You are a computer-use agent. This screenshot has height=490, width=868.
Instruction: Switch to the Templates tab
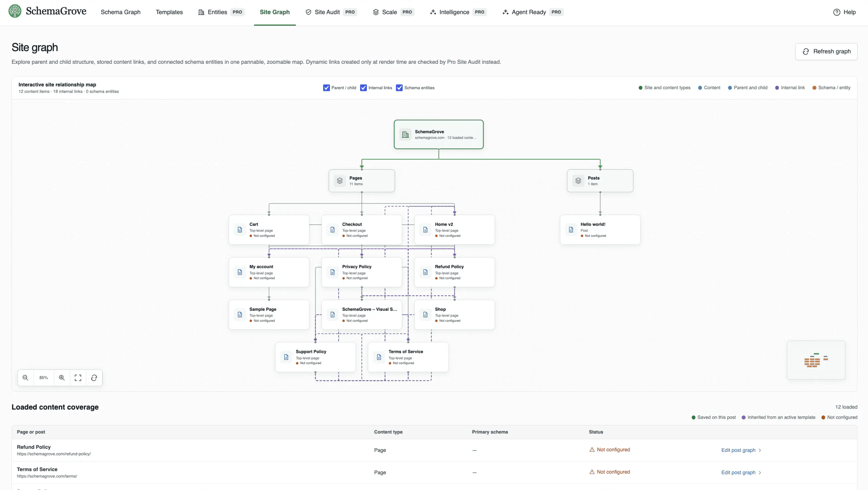(169, 12)
